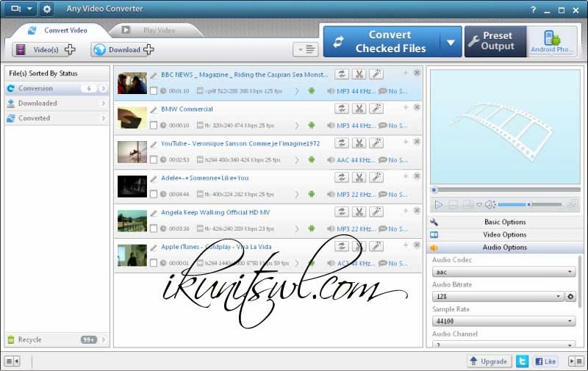Image resolution: width=588 pixels, height=371 pixels.
Task: Open the list view options dropdown
Action: click(305, 49)
